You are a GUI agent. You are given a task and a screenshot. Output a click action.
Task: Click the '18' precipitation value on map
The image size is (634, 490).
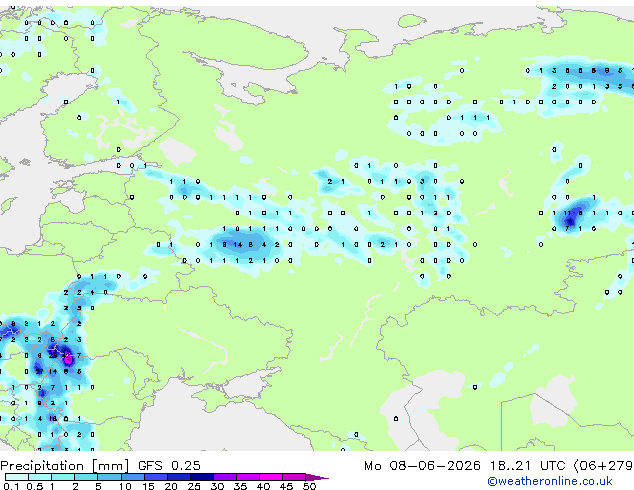point(53,419)
